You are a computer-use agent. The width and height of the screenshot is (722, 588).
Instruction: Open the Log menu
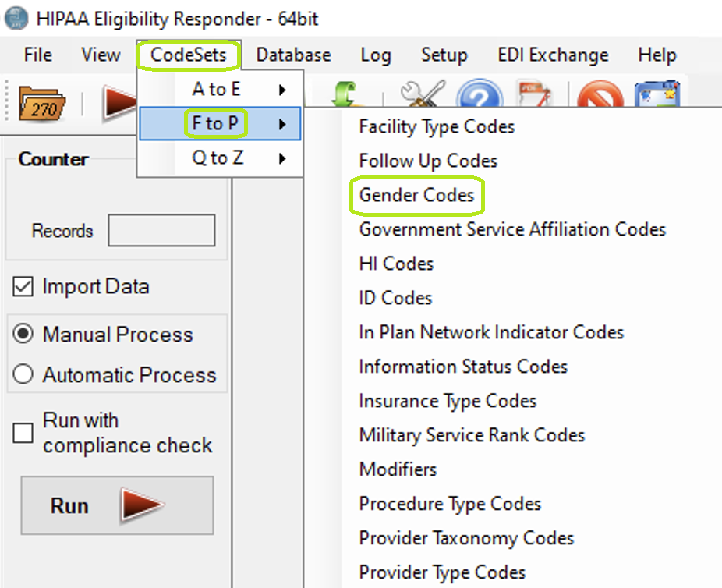coord(376,55)
